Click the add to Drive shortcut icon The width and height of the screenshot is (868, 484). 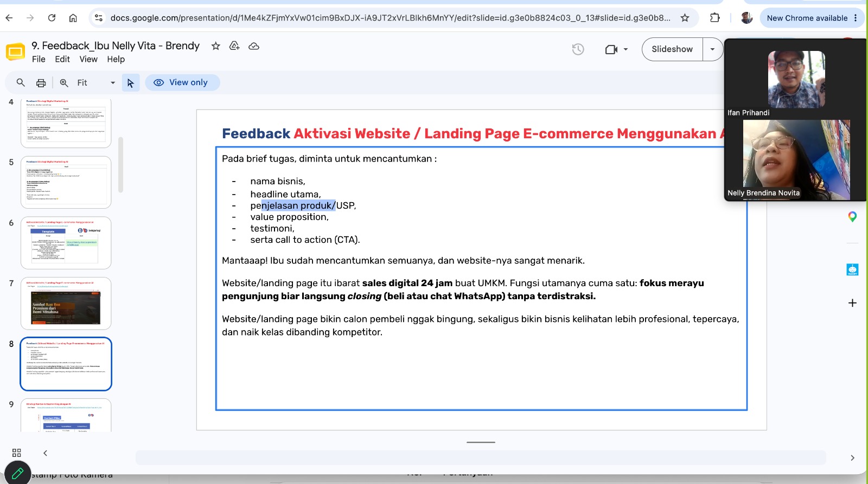[x=234, y=46]
